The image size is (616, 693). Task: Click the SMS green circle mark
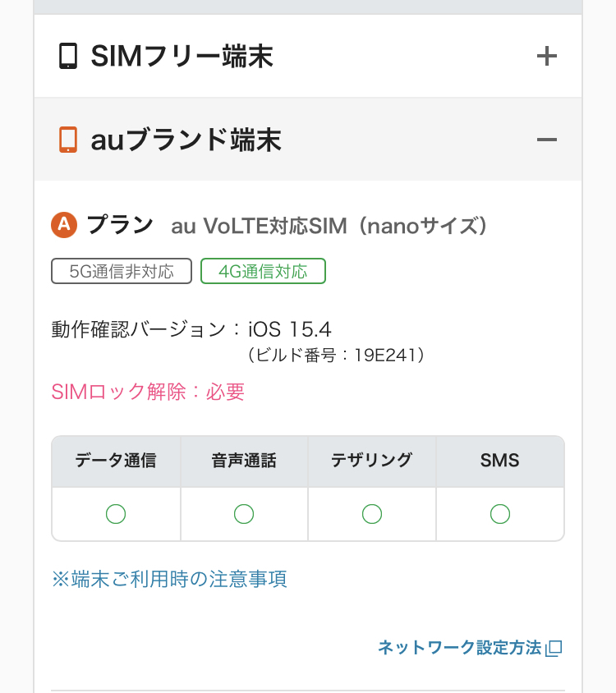(500, 514)
